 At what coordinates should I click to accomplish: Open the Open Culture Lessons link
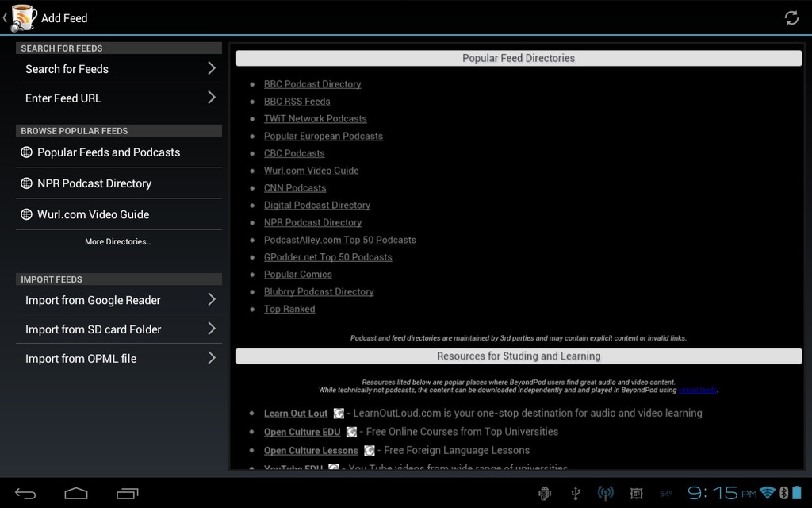tap(311, 451)
